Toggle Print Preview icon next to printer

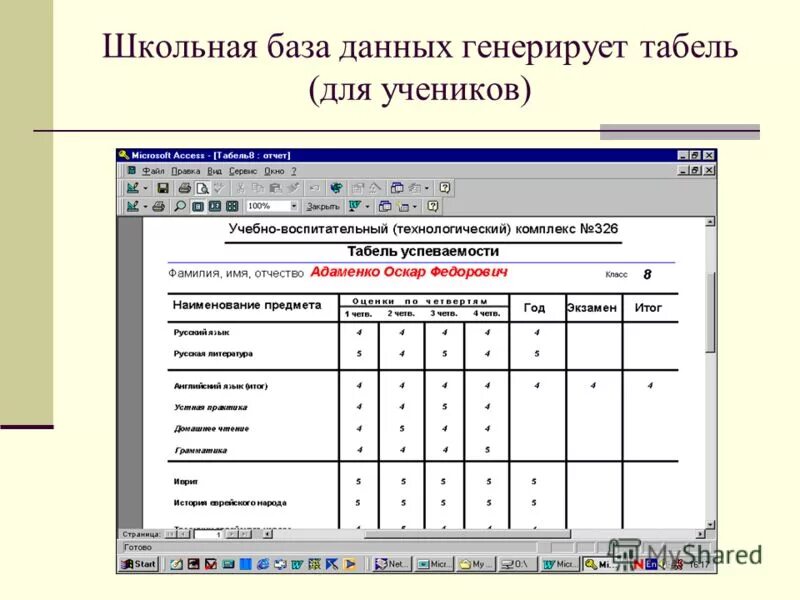pos(203,188)
